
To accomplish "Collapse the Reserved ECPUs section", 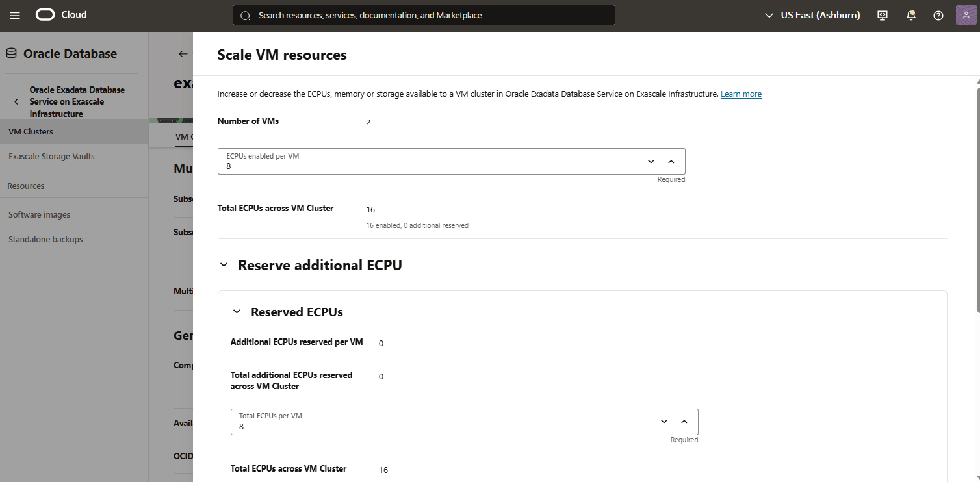I will [237, 311].
